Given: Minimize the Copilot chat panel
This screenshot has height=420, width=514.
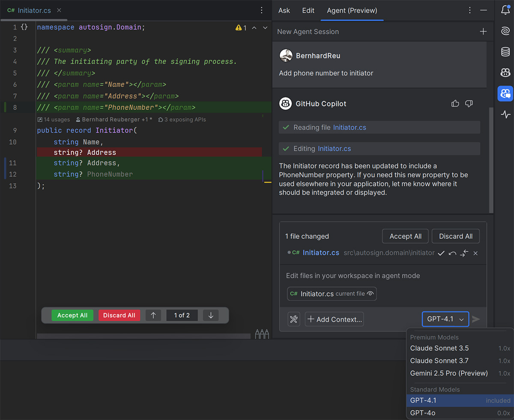Looking at the screenshot, I should click(x=484, y=10).
